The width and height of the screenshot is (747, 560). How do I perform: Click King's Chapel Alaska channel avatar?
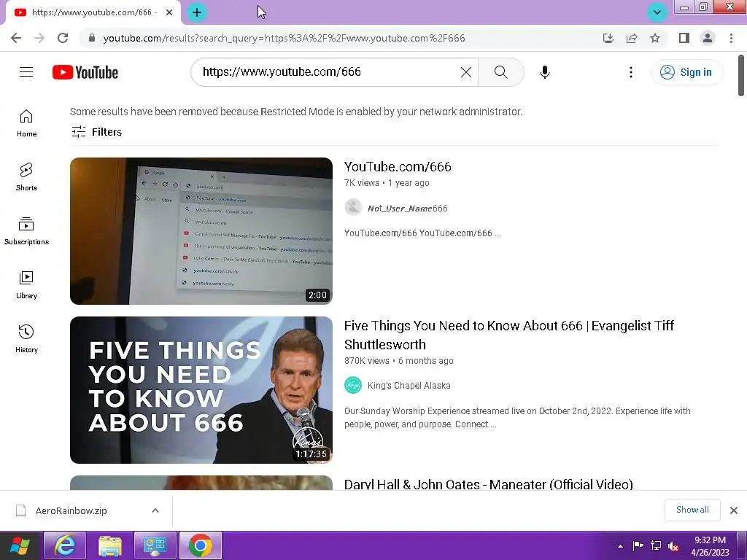(x=353, y=385)
